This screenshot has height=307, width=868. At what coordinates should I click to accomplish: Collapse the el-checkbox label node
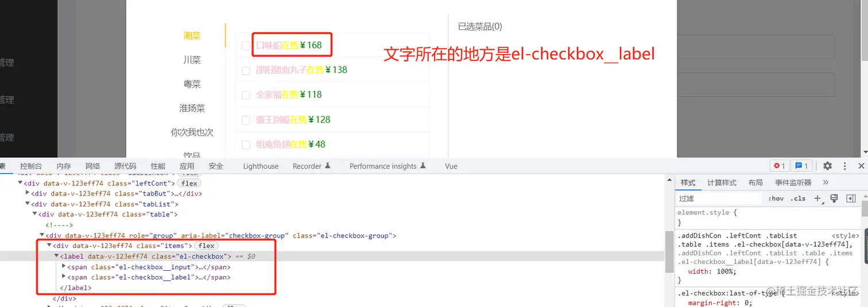point(56,256)
